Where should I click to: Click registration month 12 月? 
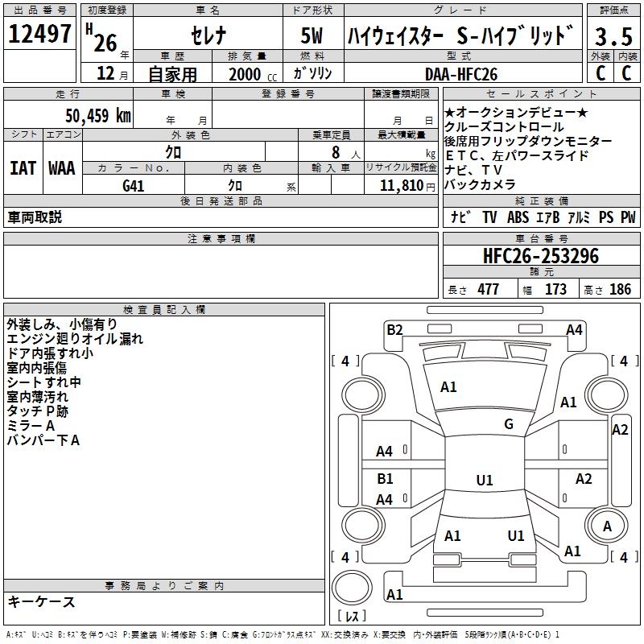[x=113, y=73]
